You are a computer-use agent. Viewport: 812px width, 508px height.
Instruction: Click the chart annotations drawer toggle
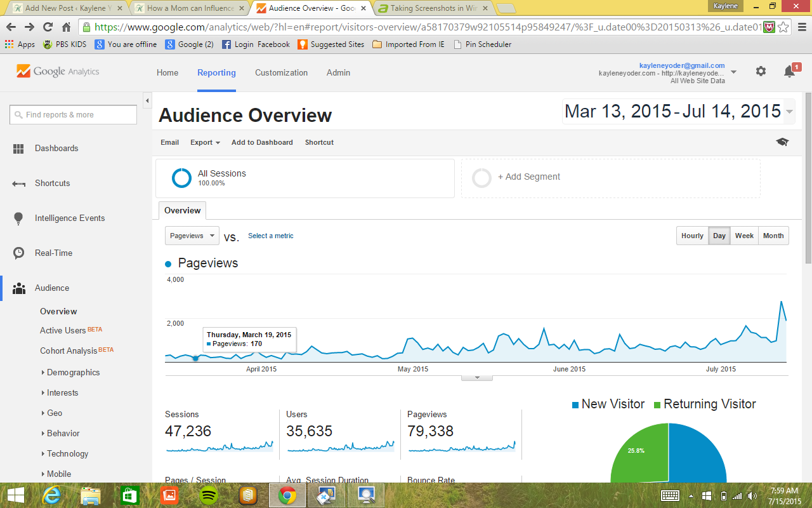pyautogui.click(x=476, y=377)
